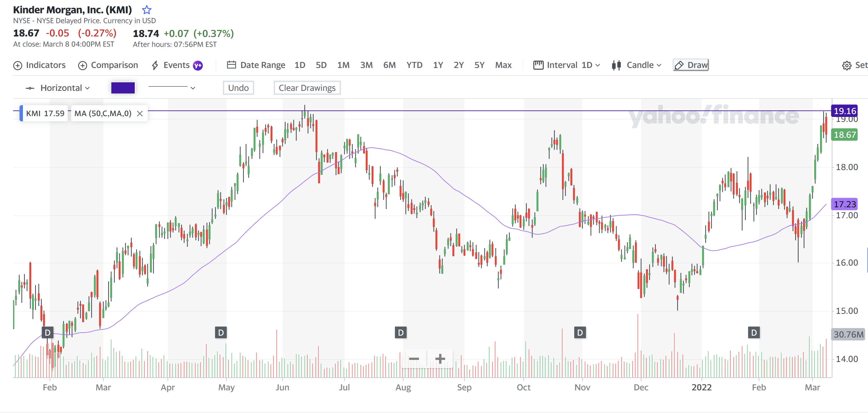Open the purple line color swatch
The width and height of the screenshot is (868, 413).
[123, 88]
